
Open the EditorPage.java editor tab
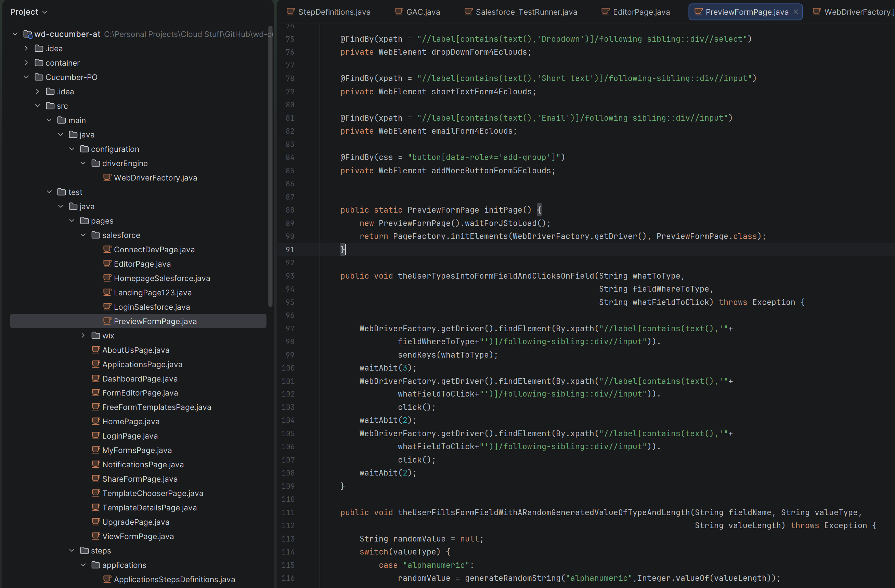click(x=636, y=12)
